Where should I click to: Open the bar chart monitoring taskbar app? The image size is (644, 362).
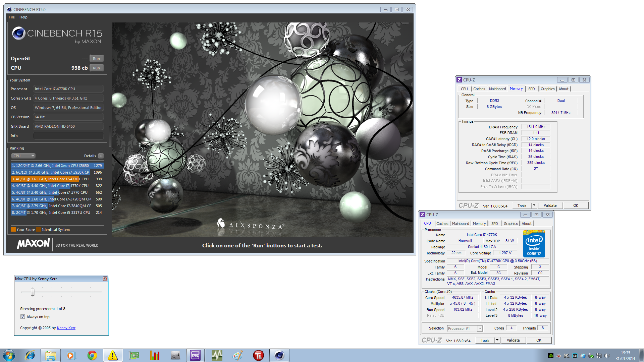pos(155,355)
